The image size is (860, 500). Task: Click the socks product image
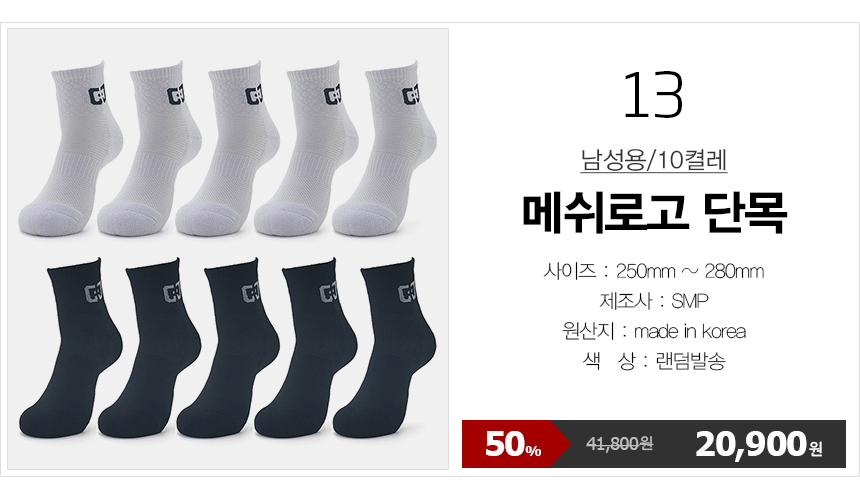pos(228,249)
